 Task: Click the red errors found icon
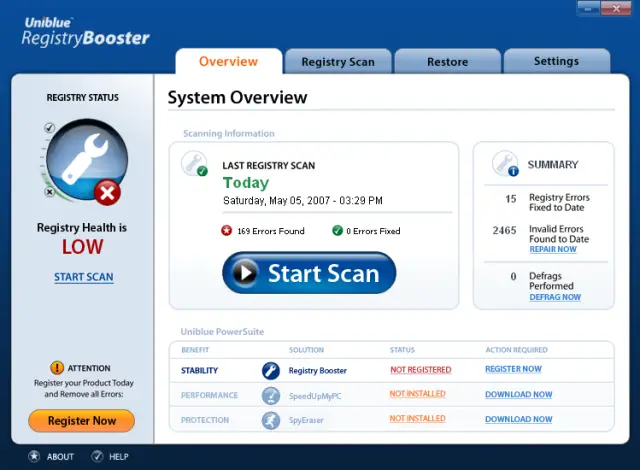pos(227,231)
